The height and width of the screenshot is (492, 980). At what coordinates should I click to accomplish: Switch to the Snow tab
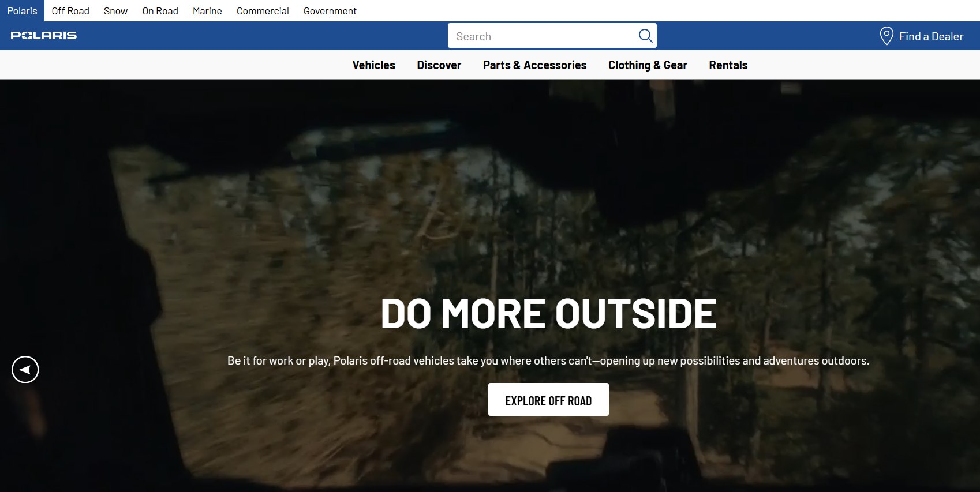click(115, 11)
